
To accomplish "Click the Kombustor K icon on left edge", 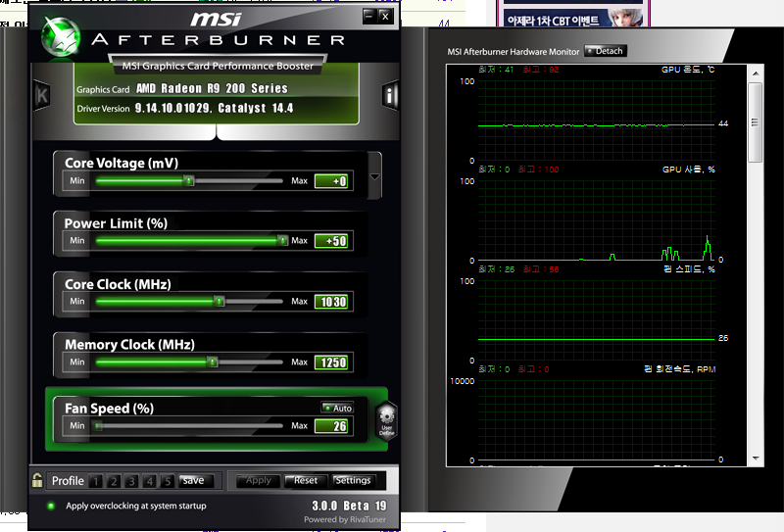I will (42, 95).
